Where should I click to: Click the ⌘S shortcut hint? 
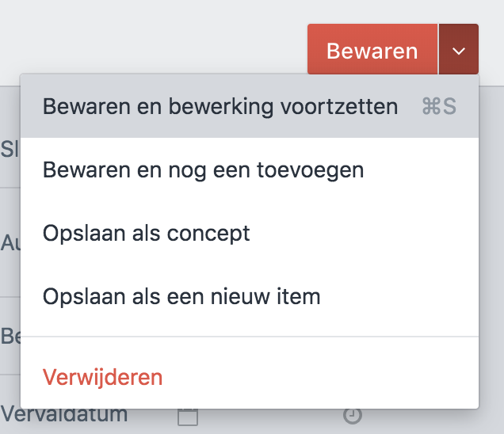[x=439, y=106]
